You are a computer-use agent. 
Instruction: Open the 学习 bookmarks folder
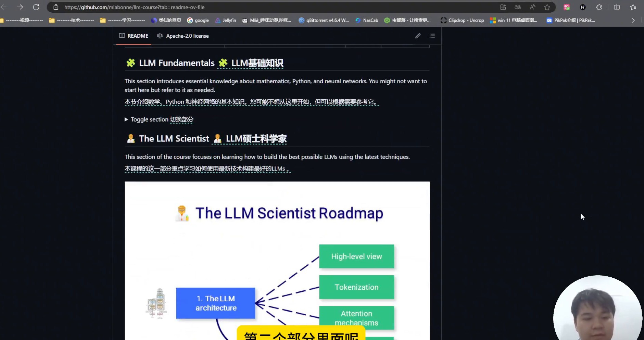[123, 21]
